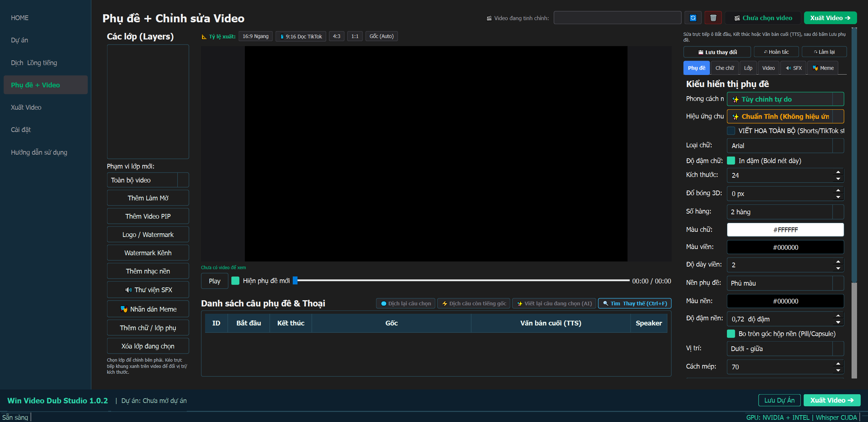868x422 pixels.
Task: Open the Nền phụ đề Phủ màu dropdown
Action: 785,283
